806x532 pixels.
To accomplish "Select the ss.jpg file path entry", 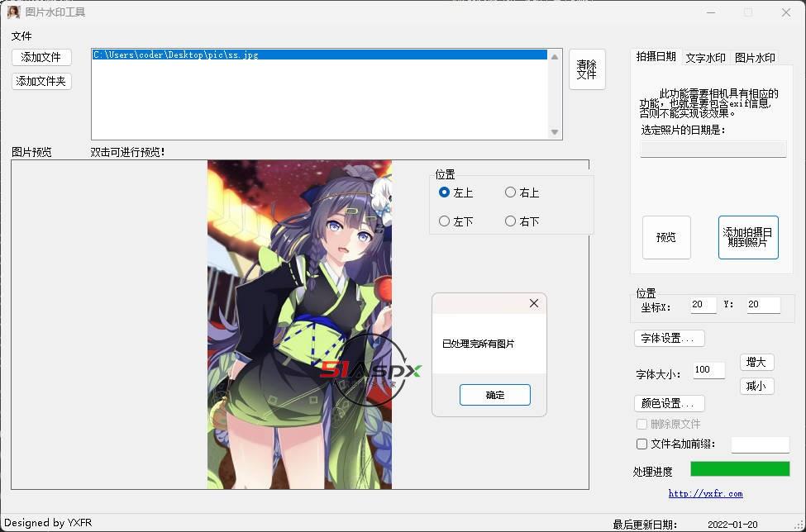I will pyautogui.click(x=319, y=55).
